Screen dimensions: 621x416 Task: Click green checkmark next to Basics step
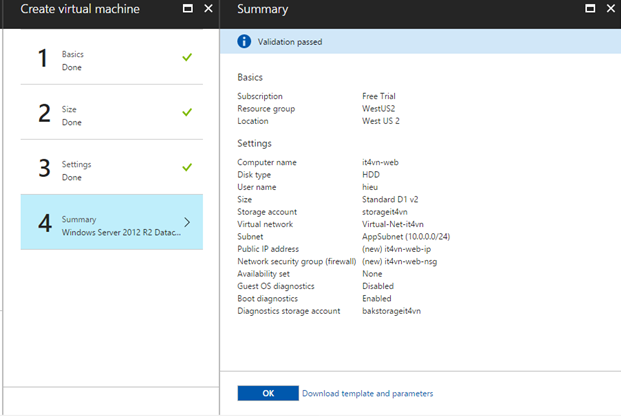point(187,57)
